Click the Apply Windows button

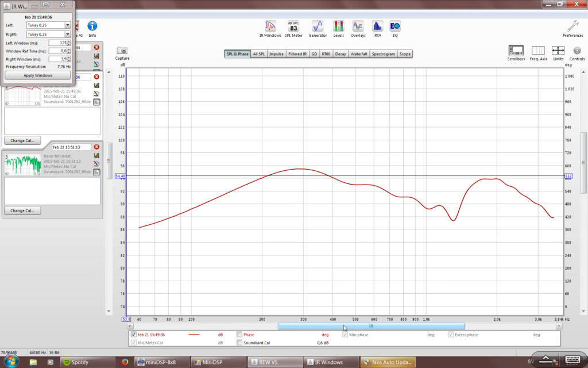click(38, 75)
